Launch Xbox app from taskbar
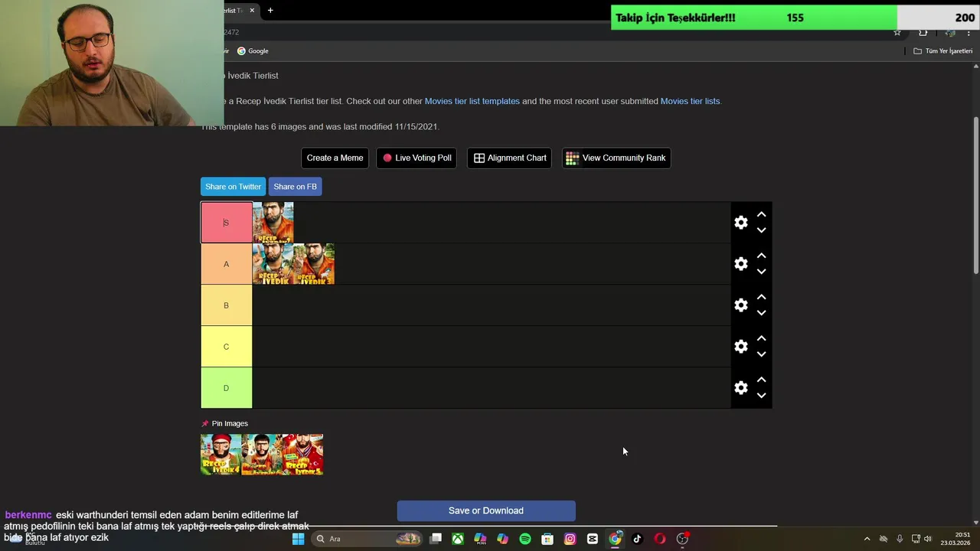The width and height of the screenshot is (980, 551). [458, 539]
